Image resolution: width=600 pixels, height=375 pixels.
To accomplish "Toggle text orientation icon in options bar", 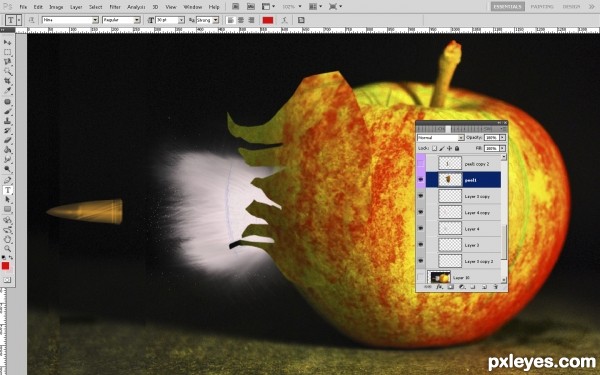I will click(31, 20).
